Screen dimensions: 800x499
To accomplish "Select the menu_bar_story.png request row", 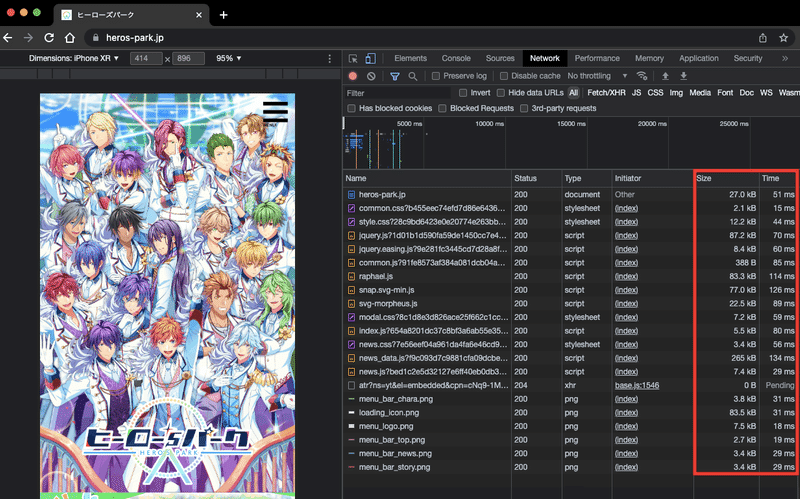I will (x=571, y=467).
